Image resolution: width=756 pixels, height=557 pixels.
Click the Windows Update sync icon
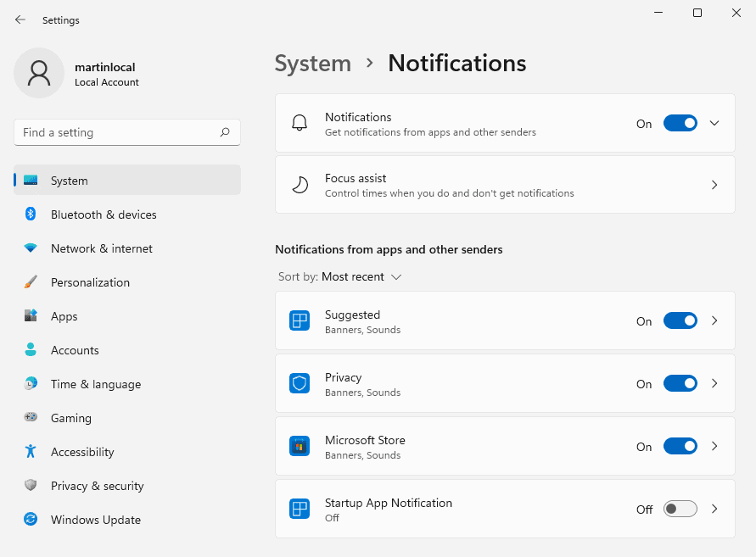click(x=31, y=519)
